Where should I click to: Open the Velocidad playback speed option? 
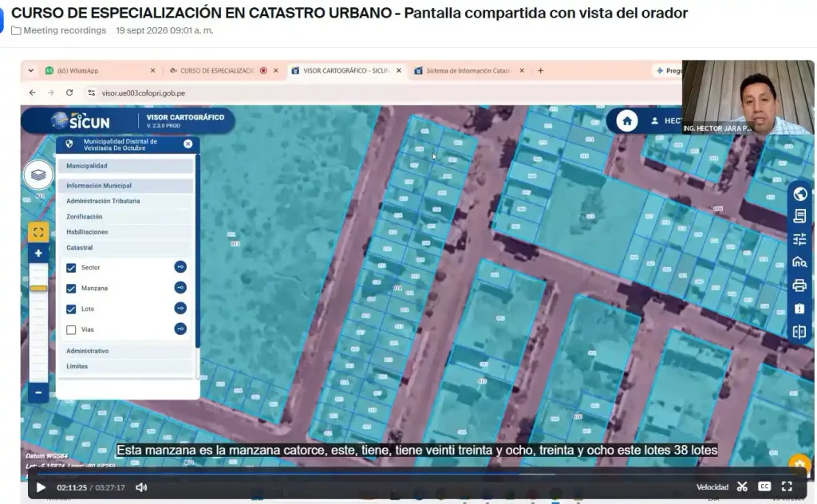(712, 487)
